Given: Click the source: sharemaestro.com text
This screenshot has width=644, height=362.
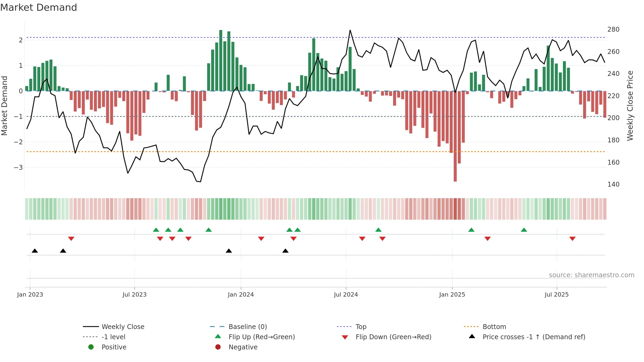Looking at the screenshot, I should coord(591,275).
